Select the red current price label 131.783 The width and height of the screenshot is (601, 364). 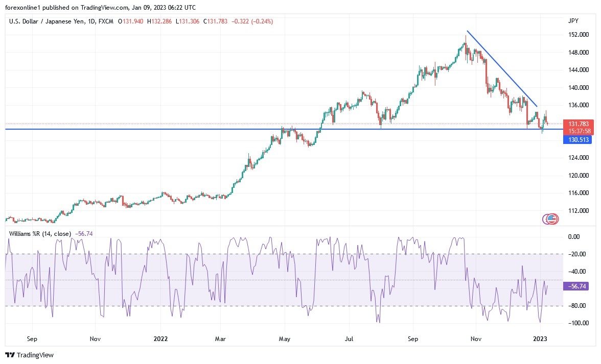578,124
